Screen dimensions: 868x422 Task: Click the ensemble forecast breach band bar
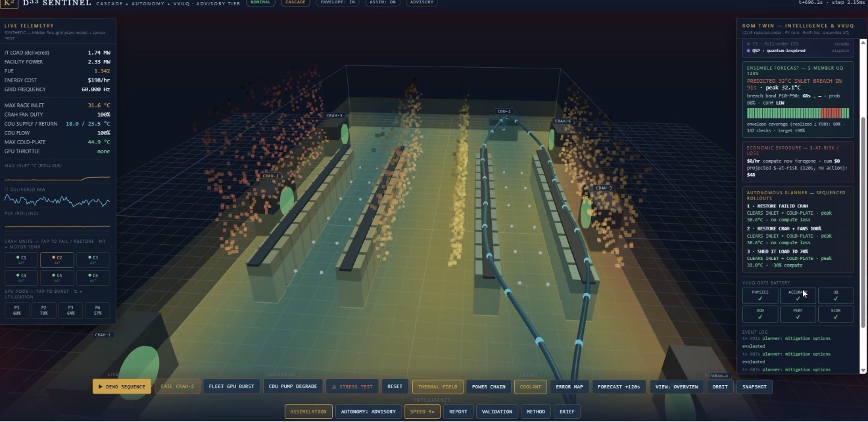coord(798,113)
